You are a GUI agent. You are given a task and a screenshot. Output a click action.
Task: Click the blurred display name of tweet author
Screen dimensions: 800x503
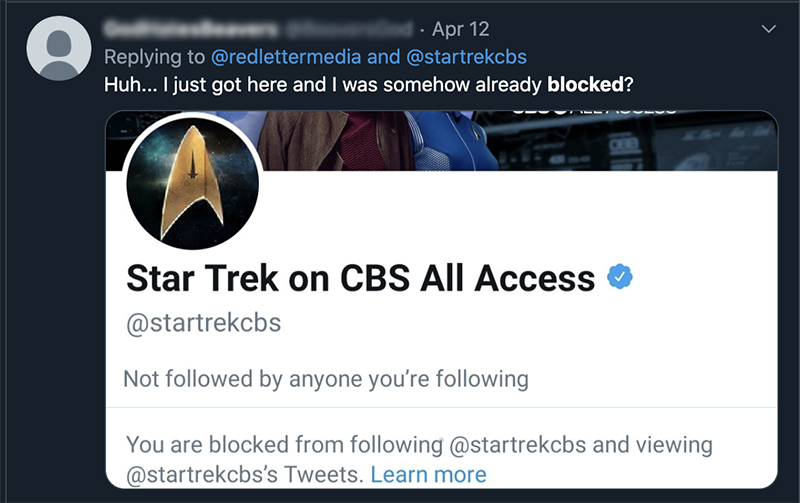click(191, 29)
